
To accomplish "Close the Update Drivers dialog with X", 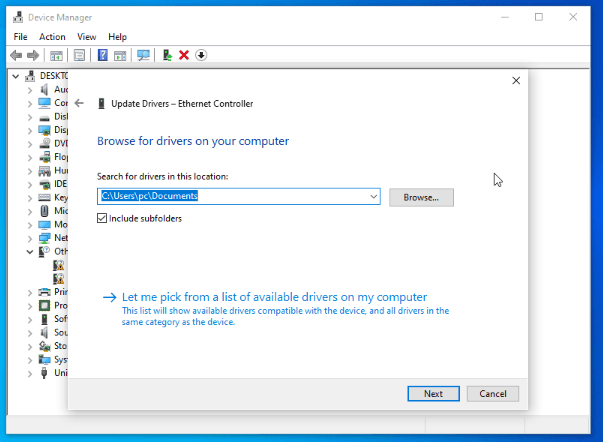I will [x=516, y=80].
